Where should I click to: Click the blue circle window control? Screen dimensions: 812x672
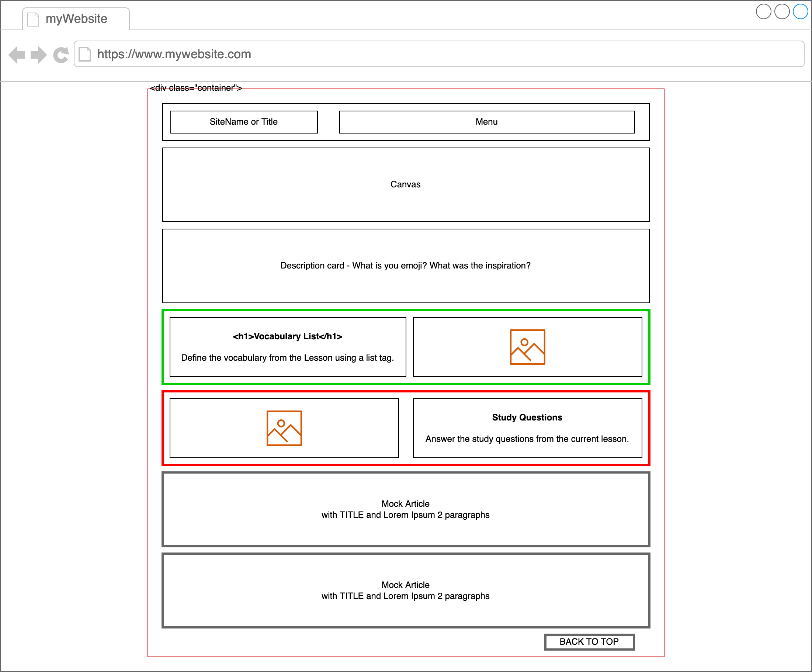(x=801, y=11)
